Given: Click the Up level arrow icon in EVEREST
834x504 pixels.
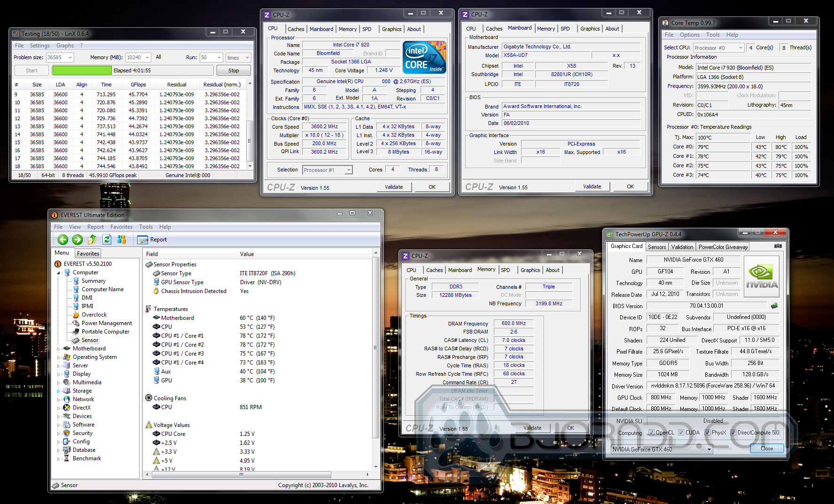Looking at the screenshot, I should 92,240.
